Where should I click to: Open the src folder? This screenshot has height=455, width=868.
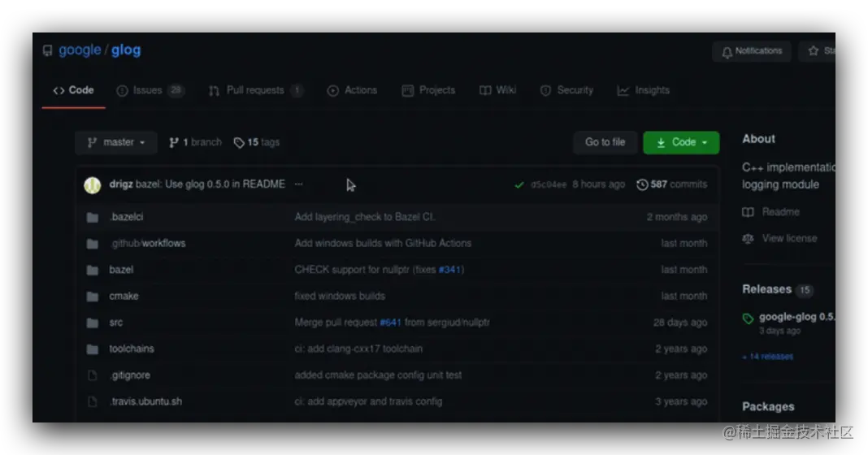[115, 322]
